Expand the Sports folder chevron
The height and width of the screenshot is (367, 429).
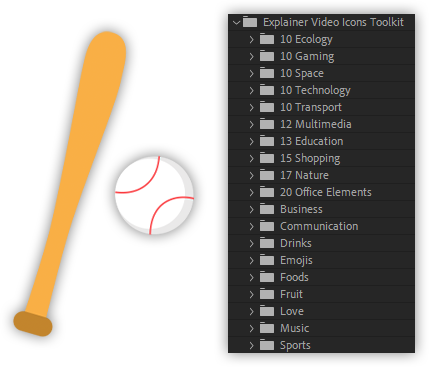(x=252, y=345)
